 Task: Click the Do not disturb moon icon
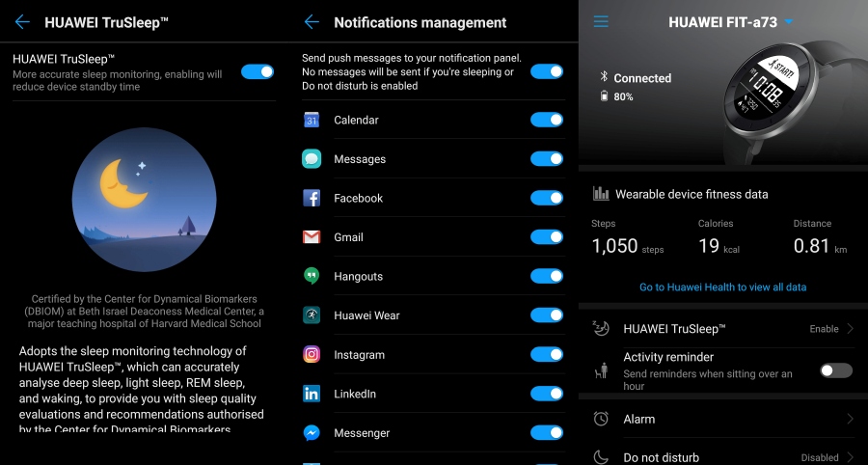[x=601, y=457]
